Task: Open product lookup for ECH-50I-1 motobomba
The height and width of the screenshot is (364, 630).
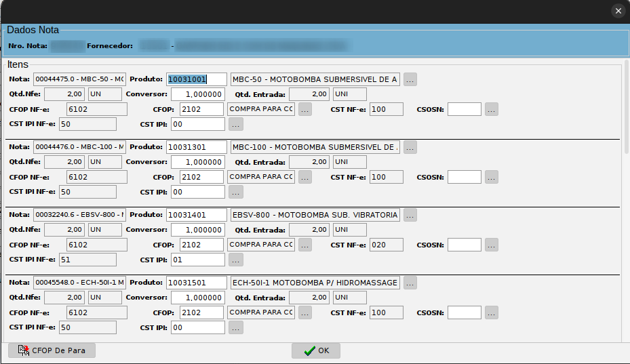Action: 410,283
